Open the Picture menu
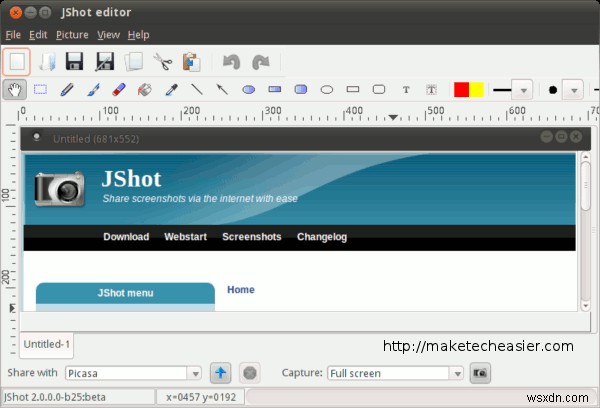 [72, 35]
